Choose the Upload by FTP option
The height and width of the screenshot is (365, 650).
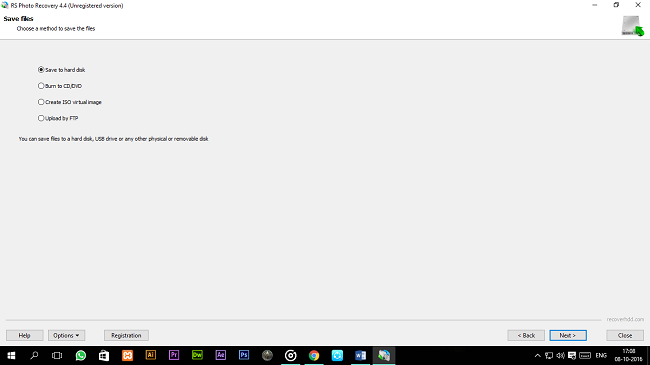[58, 118]
